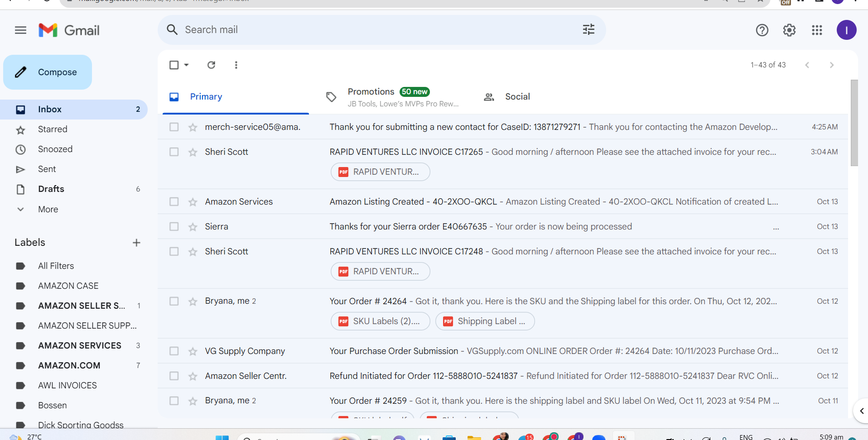
Task: Open the main menu hamburger icon
Action: tap(20, 30)
